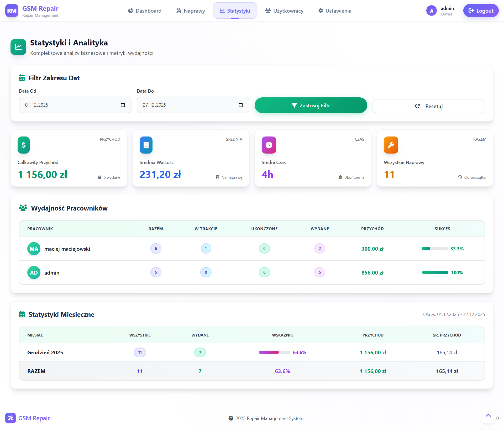
Task: Open the Ustawienia tab
Action: 335,11
